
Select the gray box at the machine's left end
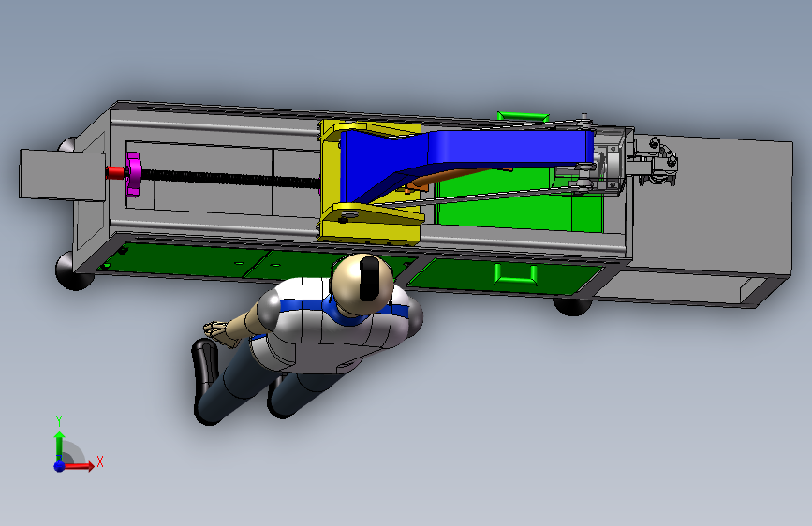point(62,174)
